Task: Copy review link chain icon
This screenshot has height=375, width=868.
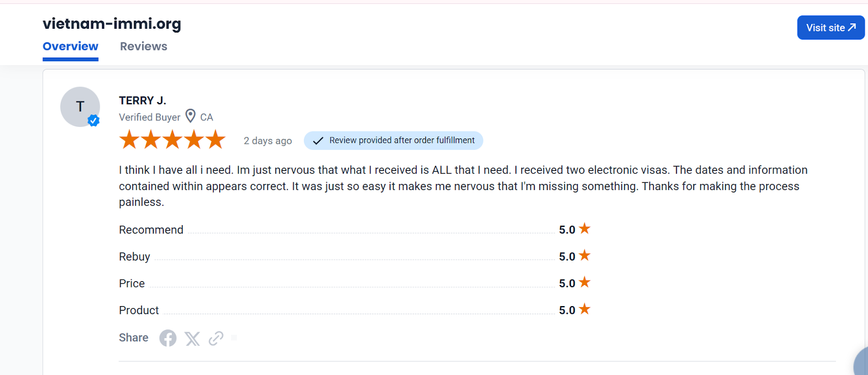Action: 216,338
